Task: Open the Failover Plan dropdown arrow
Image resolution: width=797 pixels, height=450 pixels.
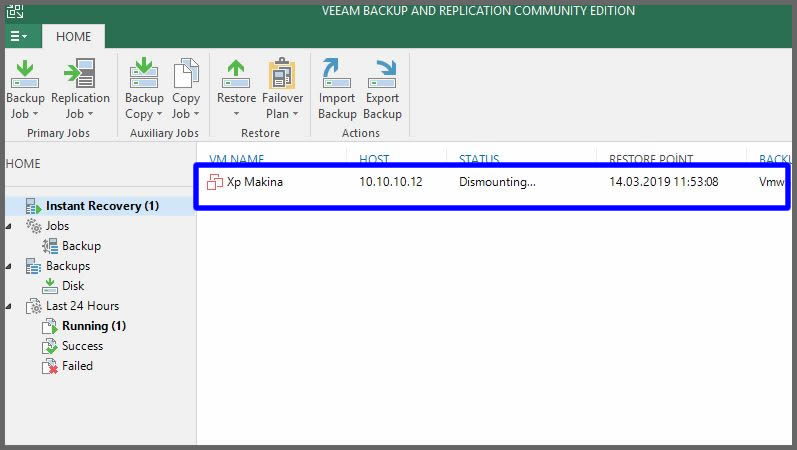Action: point(295,114)
